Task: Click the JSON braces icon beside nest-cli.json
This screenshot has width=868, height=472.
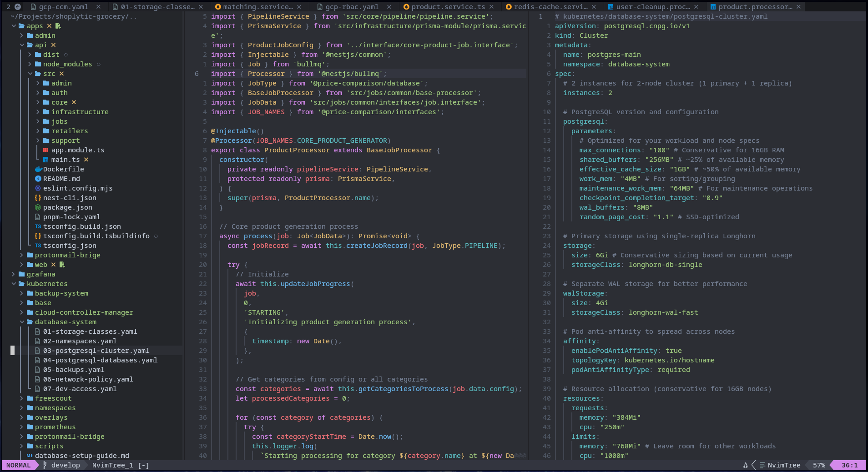Action: pyautogui.click(x=38, y=198)
